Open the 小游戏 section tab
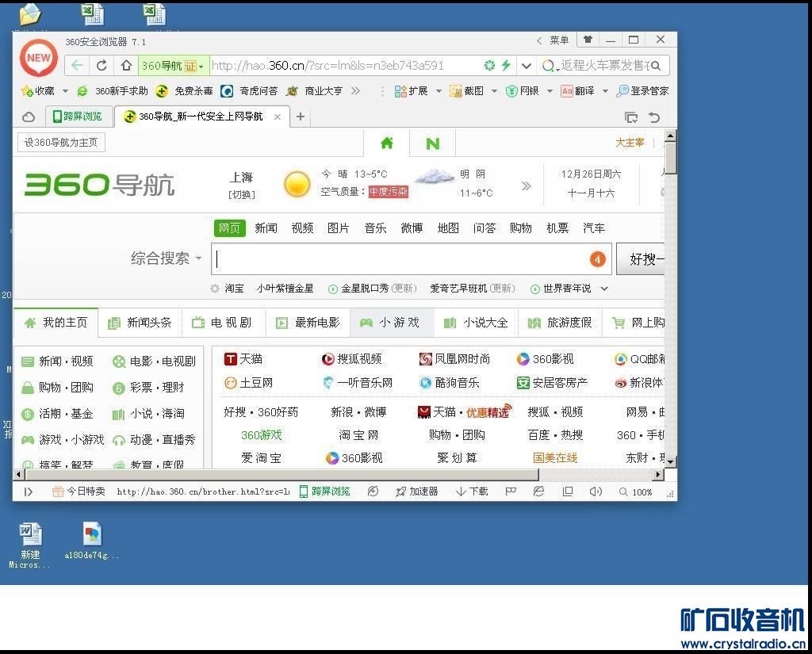This screenshot has width=812, height=654. coord(391,323)
